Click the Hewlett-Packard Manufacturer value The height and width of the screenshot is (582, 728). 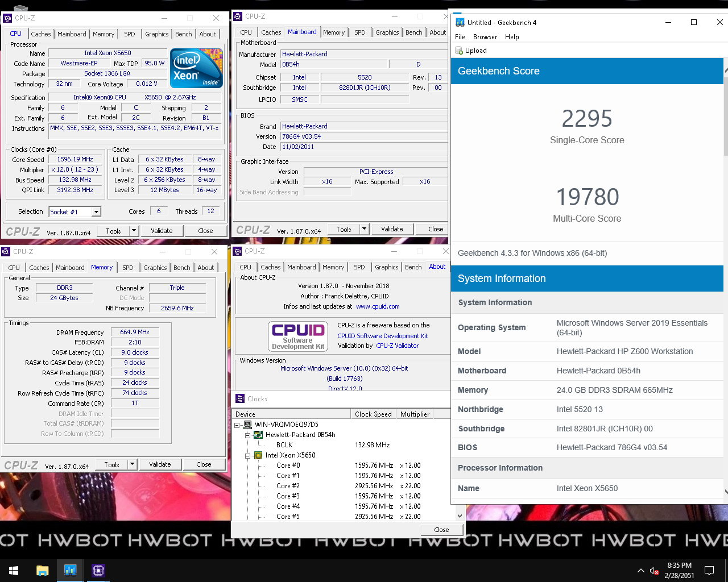coord(364,54)
